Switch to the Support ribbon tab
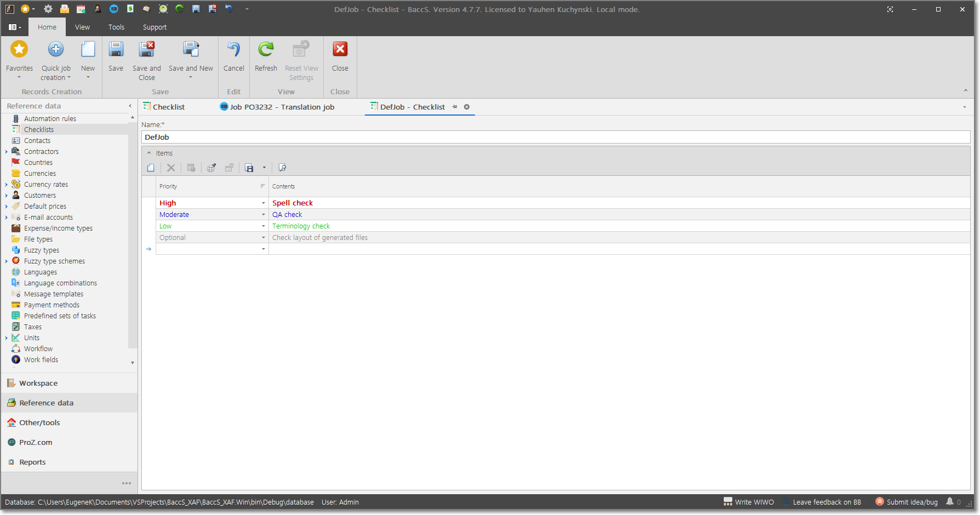Image resolution: width=980 pixels, height=515 pixels. tap(155, 27)
